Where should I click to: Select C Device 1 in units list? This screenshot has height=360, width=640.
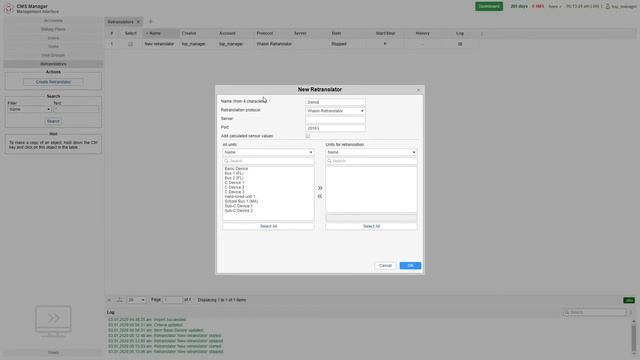tap(234, 183)
